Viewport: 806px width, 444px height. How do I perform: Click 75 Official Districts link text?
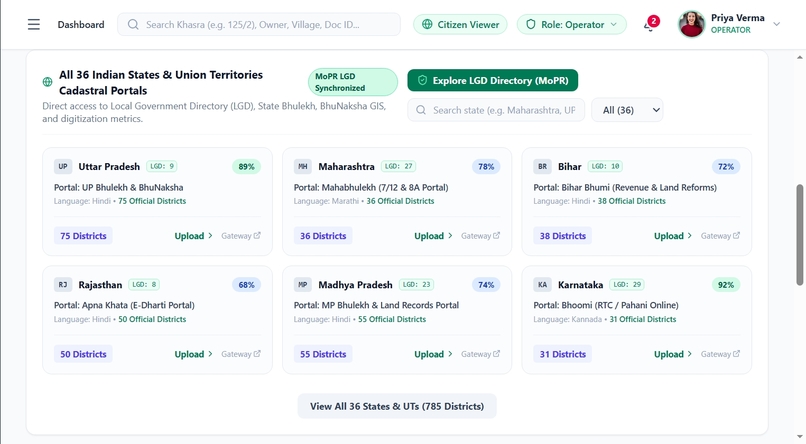click(x=152, y=201)
